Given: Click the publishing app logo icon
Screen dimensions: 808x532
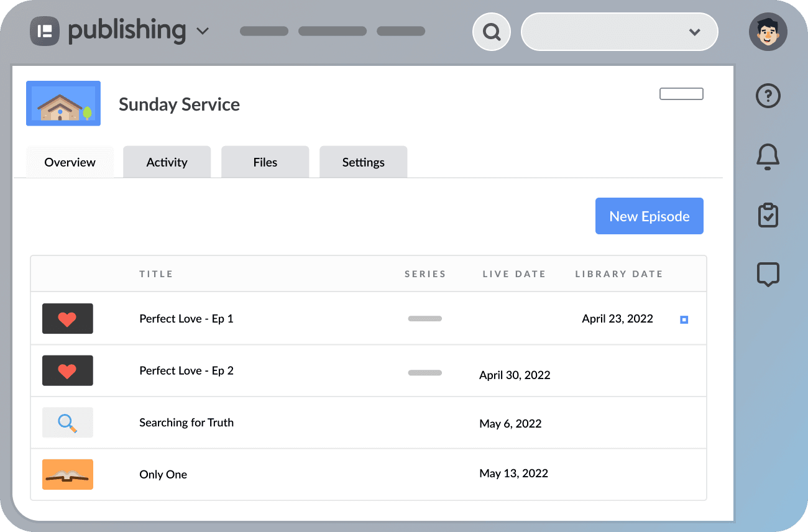Looking at the screenshot, I should (x=44, y=31).
